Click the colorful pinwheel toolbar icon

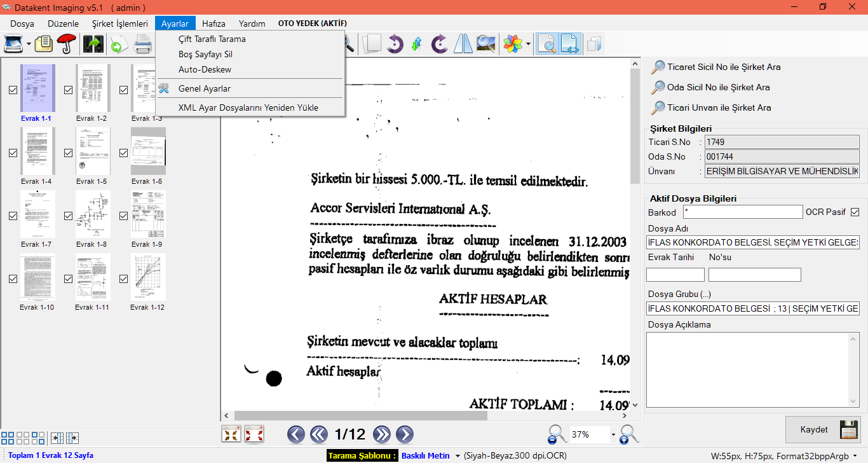(x=512, y=44)
